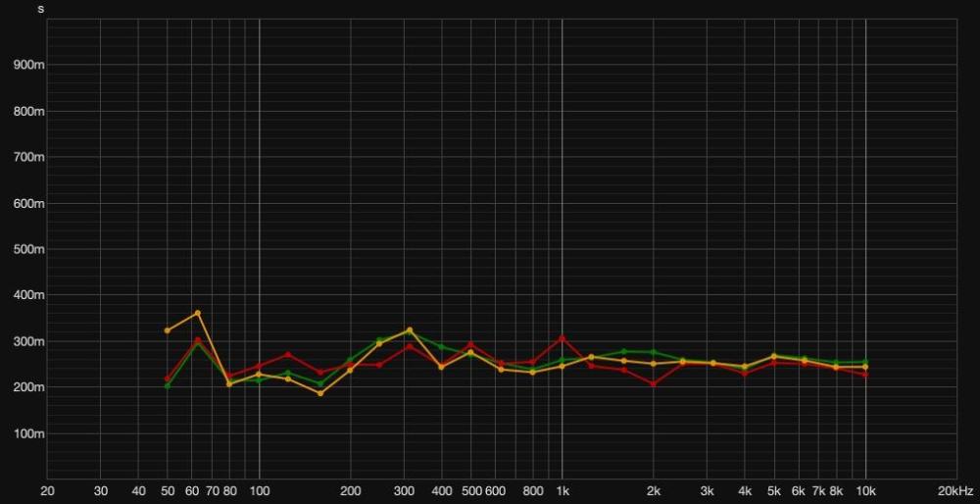Select the red dip data point at 2k
This screenshot has width=980, height=504.
click(x=653, y=384)
